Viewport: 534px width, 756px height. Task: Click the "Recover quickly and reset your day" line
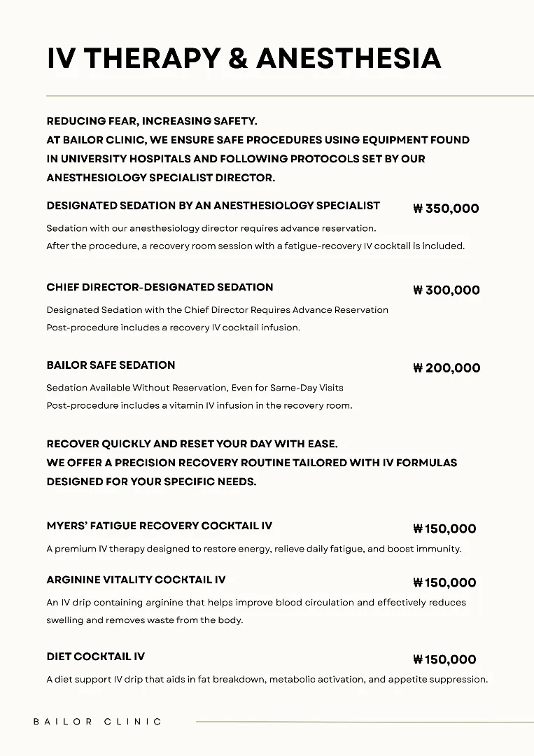click(x=192, y=444)
